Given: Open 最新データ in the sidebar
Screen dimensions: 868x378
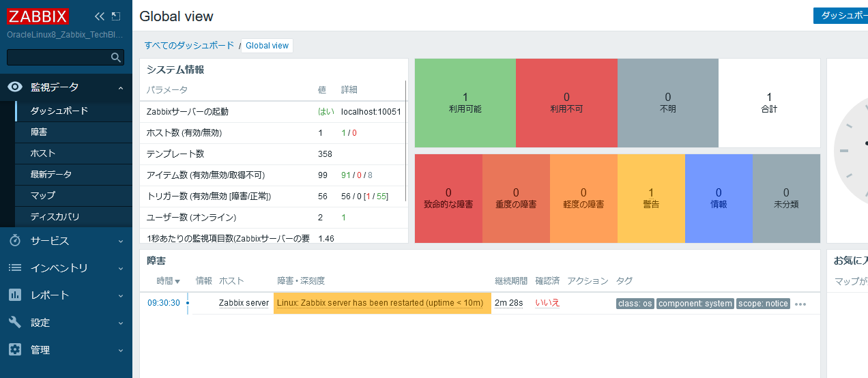Looking at the screenshot, I should tap(74, 175).
